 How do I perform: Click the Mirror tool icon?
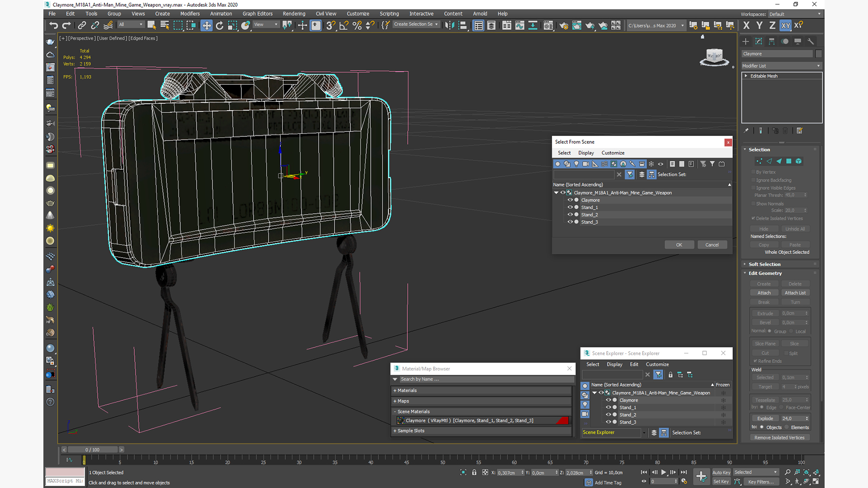click(449, 26)
